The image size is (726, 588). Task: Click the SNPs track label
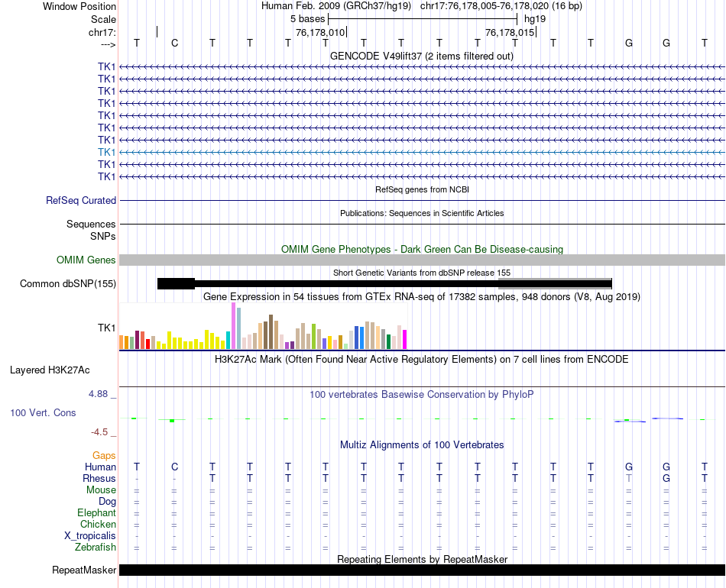coord(103,236)
